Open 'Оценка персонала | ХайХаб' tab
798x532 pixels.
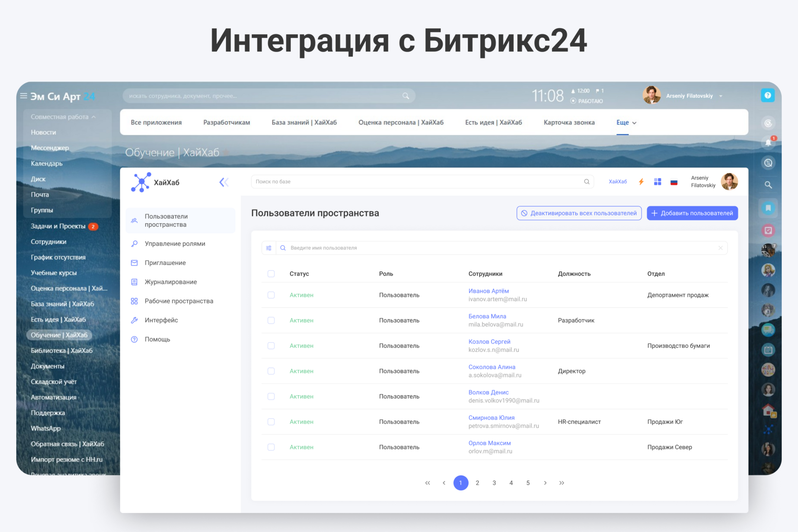click(x=401, y=123)
